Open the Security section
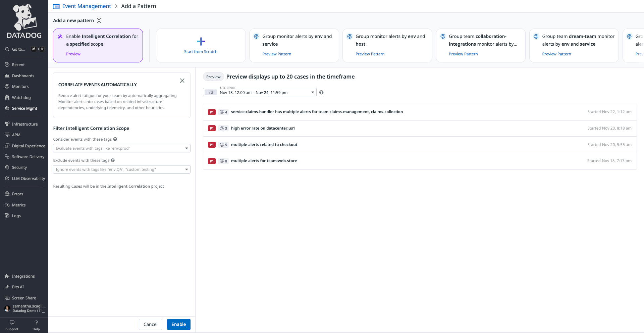 pos(19,167)
